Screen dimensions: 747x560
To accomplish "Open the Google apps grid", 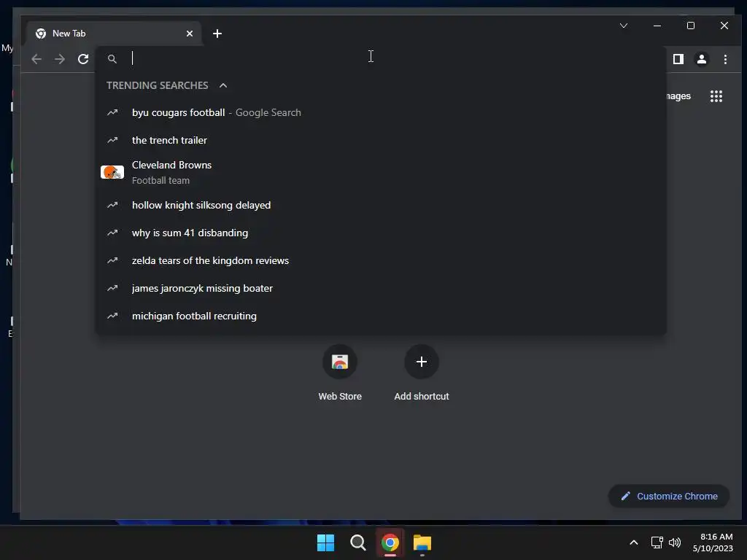I will (716, 96).
